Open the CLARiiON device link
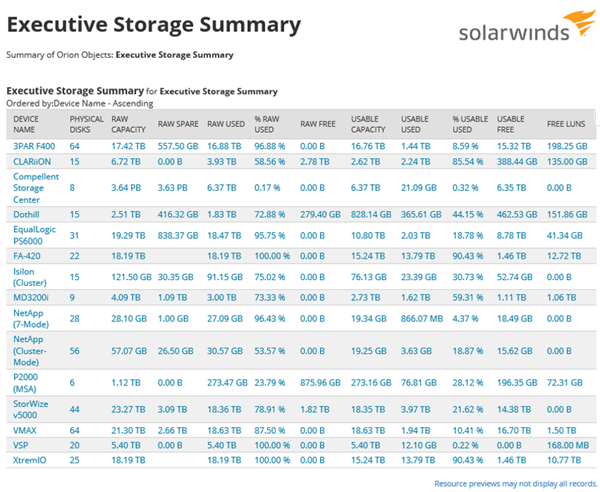This screenshot has height=492, width=600. click(31, 159)
